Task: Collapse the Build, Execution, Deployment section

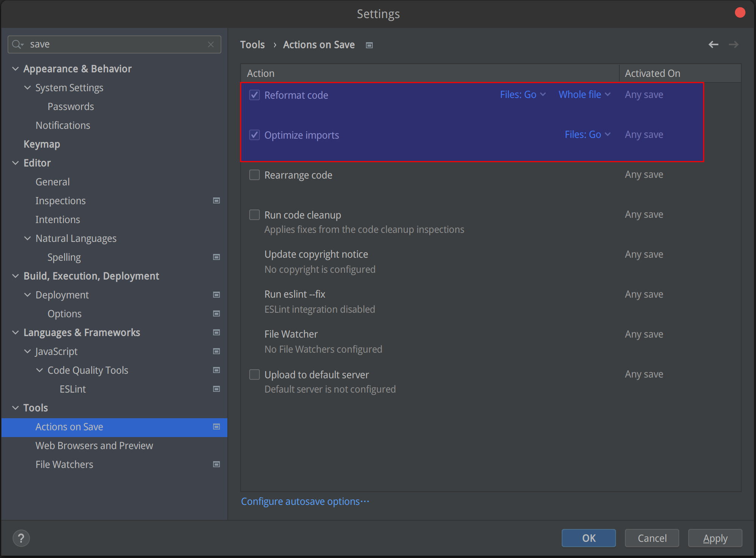Action: pos(15,276)
